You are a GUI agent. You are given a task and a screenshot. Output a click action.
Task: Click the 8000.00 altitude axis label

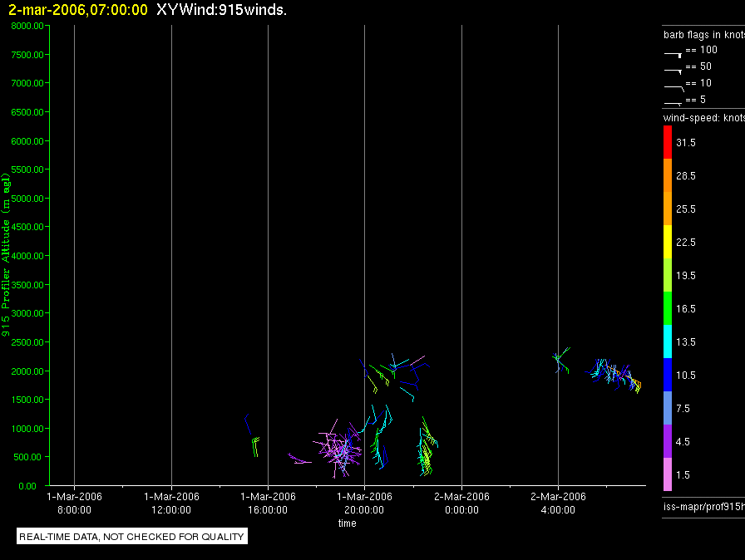(x=27, y=26)
